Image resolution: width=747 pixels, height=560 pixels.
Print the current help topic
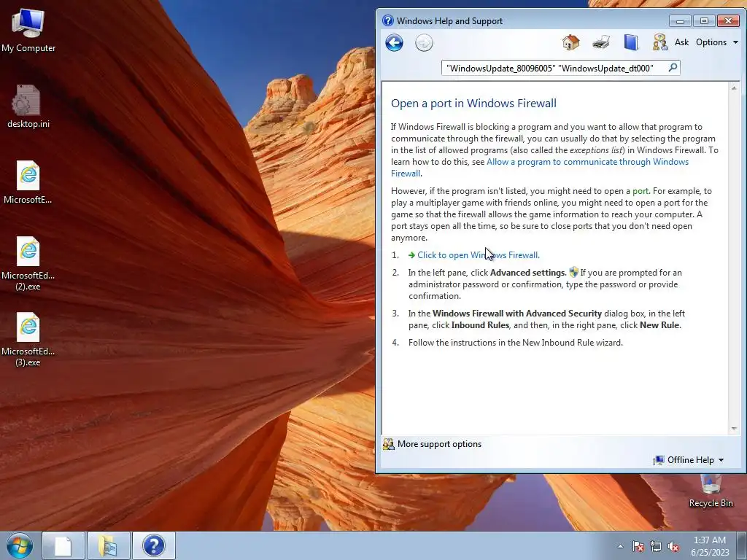coord(601,42)
